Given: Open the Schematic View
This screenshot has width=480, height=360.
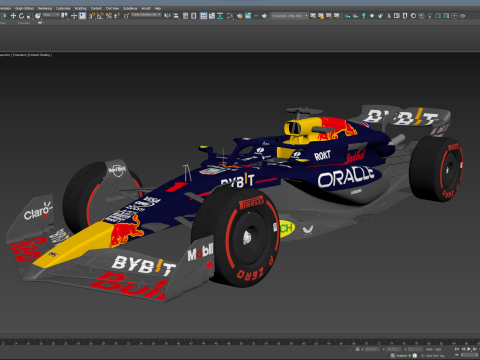Looking at the screenshot, I should pyautogui.click(x=220, y=16).
